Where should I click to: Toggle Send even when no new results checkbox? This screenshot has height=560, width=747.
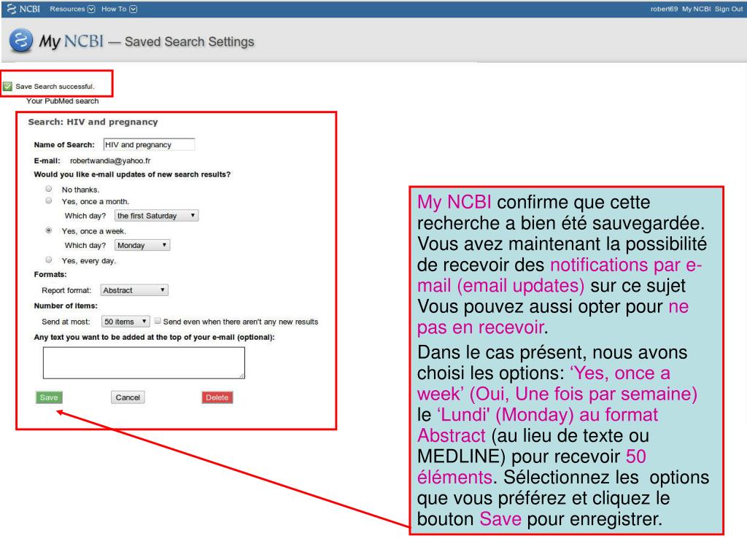(158, 321)
